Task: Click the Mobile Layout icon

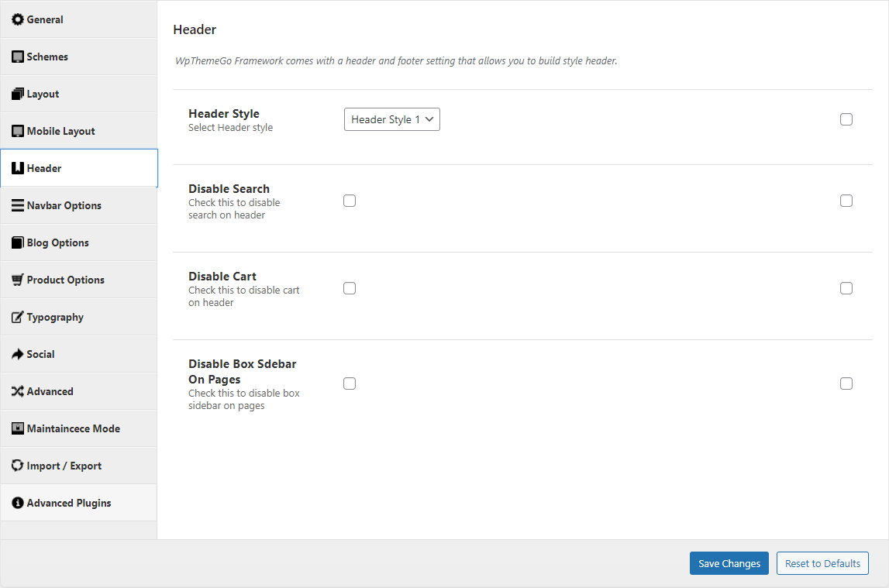Action: pos(18,131)
